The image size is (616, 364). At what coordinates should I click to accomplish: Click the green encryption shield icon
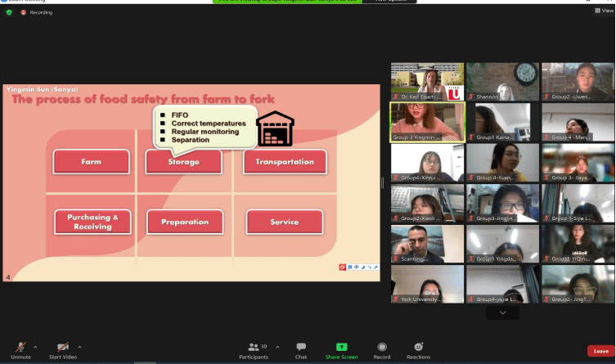click(9, 12)
